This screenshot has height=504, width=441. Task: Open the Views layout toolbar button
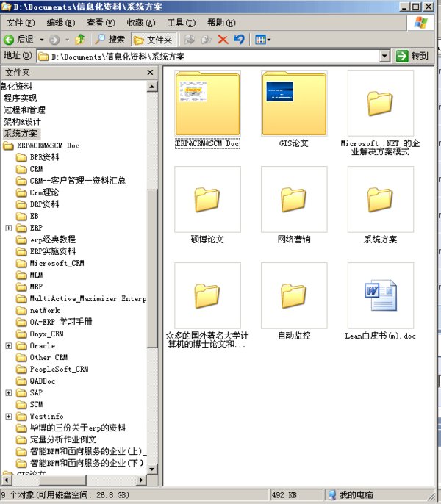262,39
